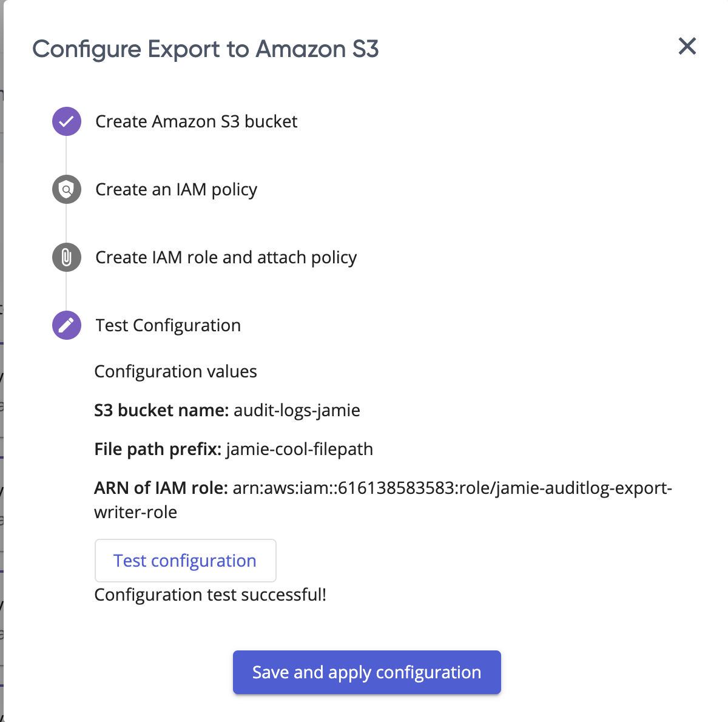Click the paperclip attach policy step icon

click(x=67, y=257)
